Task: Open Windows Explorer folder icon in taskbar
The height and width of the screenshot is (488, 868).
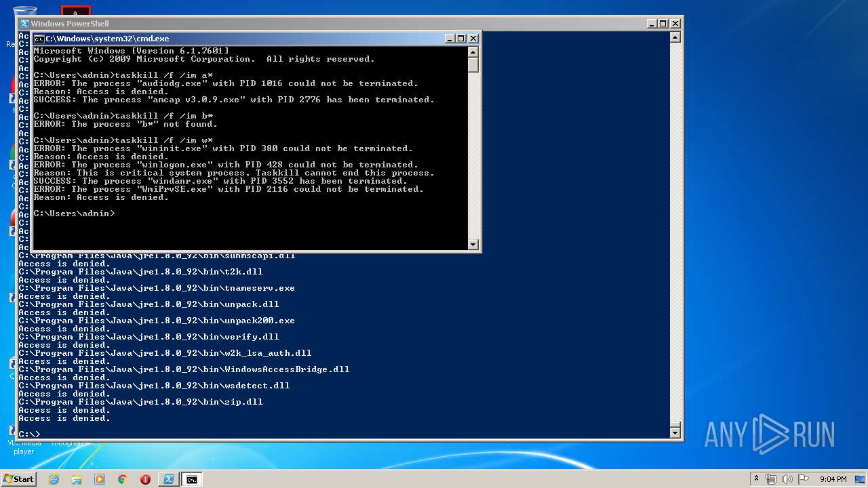Action: click(77, 479)
